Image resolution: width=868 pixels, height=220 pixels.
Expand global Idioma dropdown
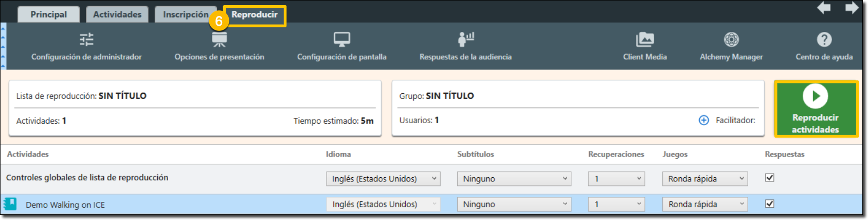point(383,179)
